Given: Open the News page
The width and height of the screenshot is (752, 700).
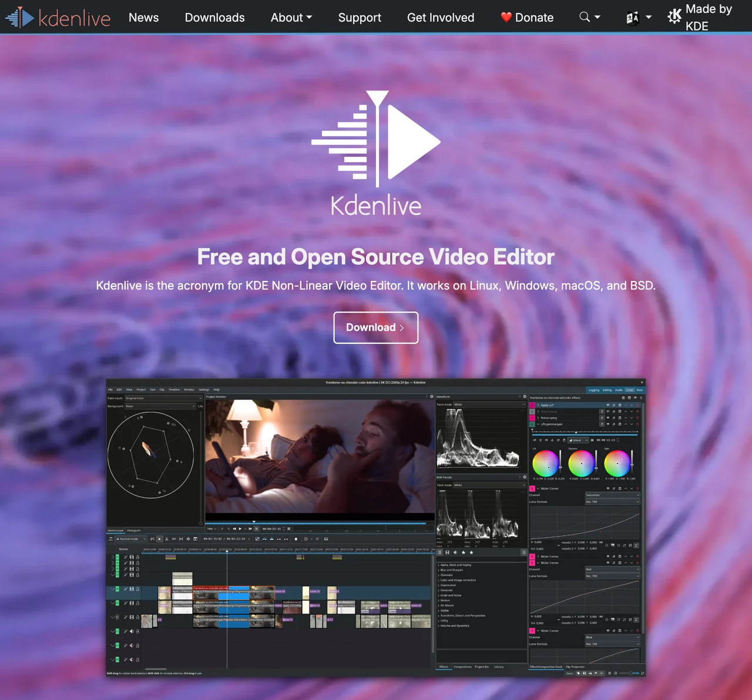Looking at the screenshot, I should tap(144, 18).
